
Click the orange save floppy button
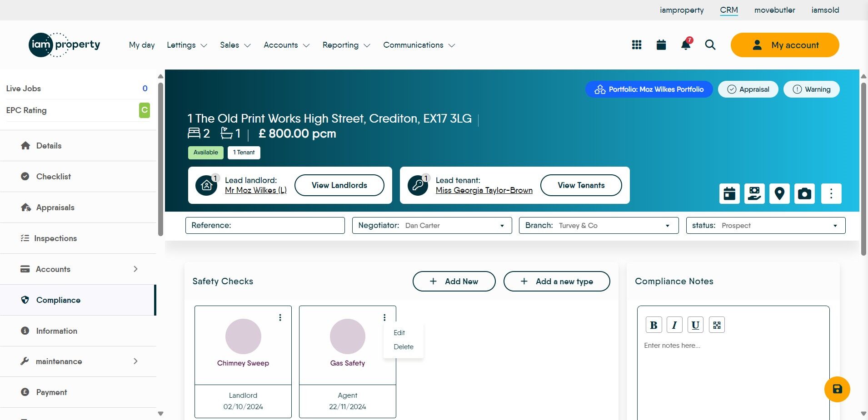(x=837, y=389)
